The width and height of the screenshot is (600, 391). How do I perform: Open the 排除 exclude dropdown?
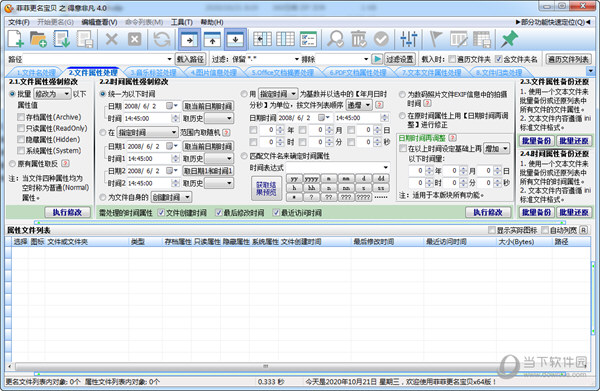366,59
